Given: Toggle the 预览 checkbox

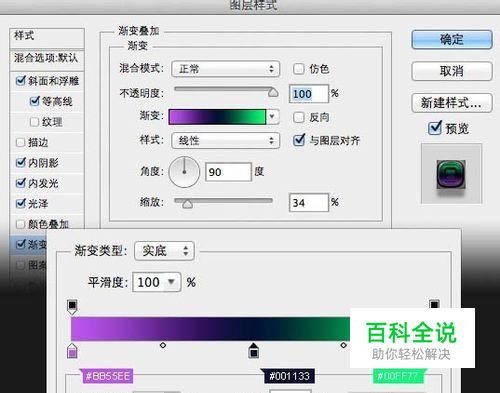Looking at the screenshot, I should click(x=435, y=128).
